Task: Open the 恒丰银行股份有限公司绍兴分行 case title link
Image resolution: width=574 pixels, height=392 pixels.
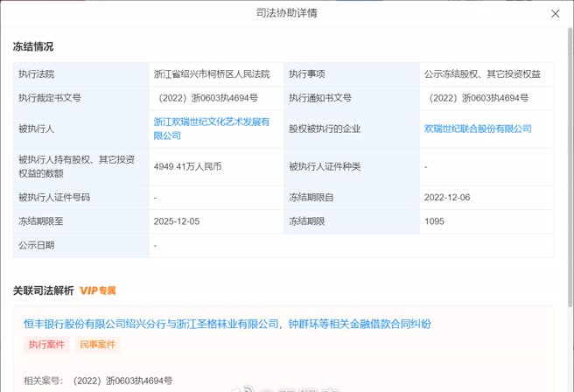Action: [x=227, y=324]
